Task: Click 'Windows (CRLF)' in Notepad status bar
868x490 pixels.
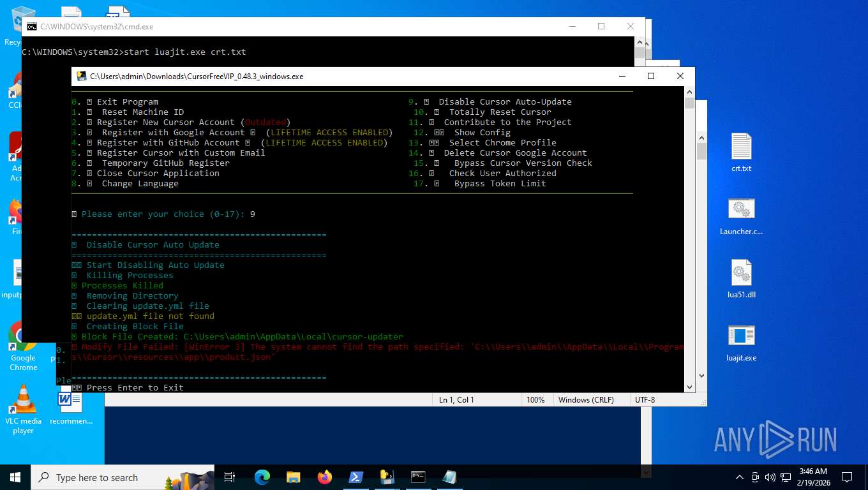Action: point(586,400)
